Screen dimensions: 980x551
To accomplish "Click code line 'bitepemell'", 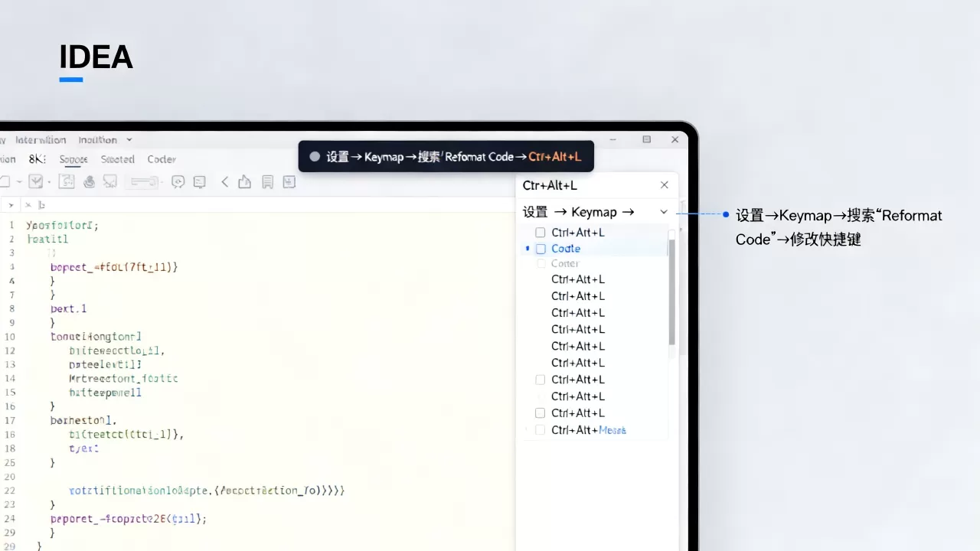I will [106, 393].
